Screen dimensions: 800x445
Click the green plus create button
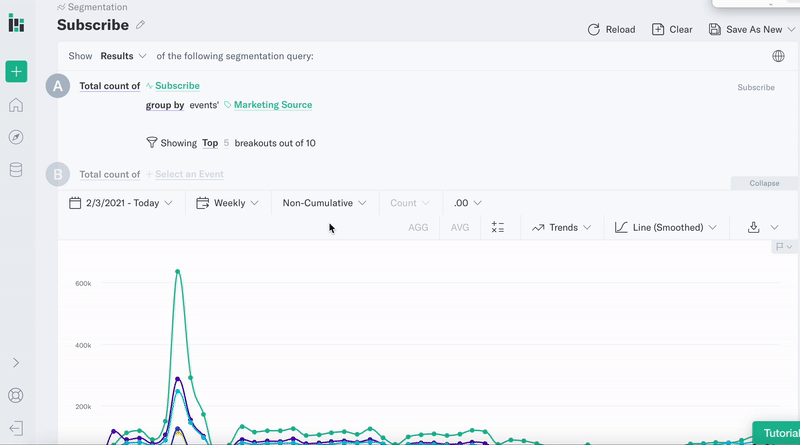click(x=16, y=71)
